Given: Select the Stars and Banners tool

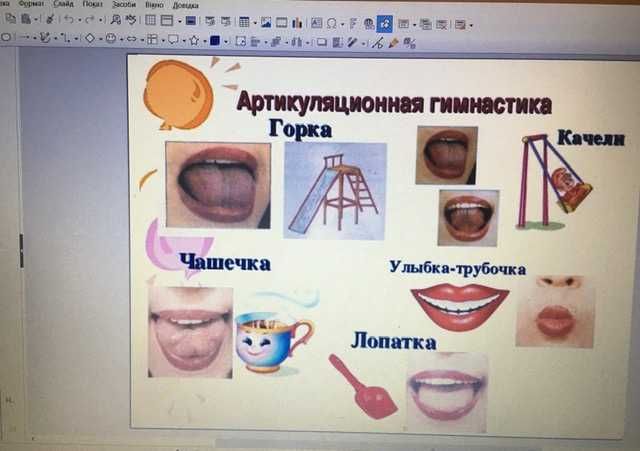Looking at the screenshot, I should (194, 40).
